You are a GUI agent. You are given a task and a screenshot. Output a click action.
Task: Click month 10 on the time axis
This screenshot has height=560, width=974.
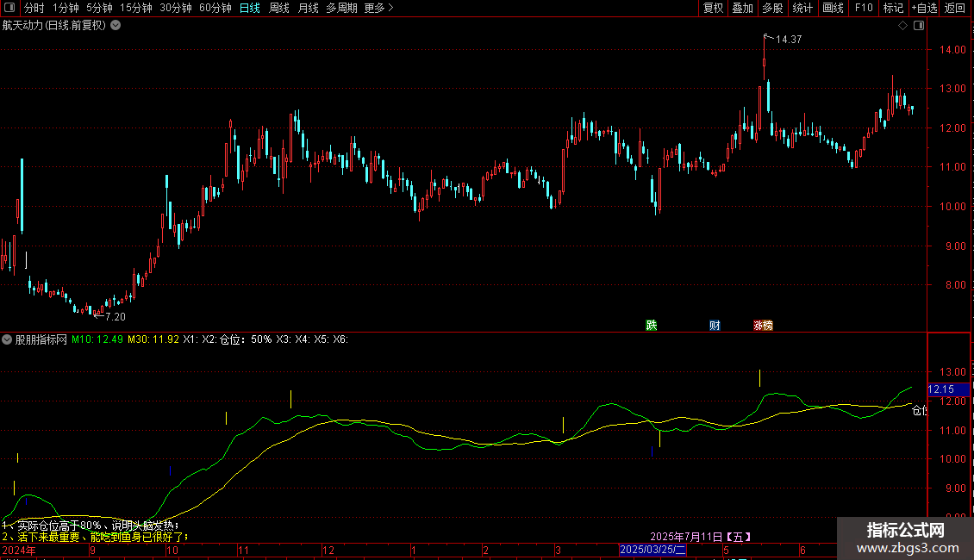(172, 550)
